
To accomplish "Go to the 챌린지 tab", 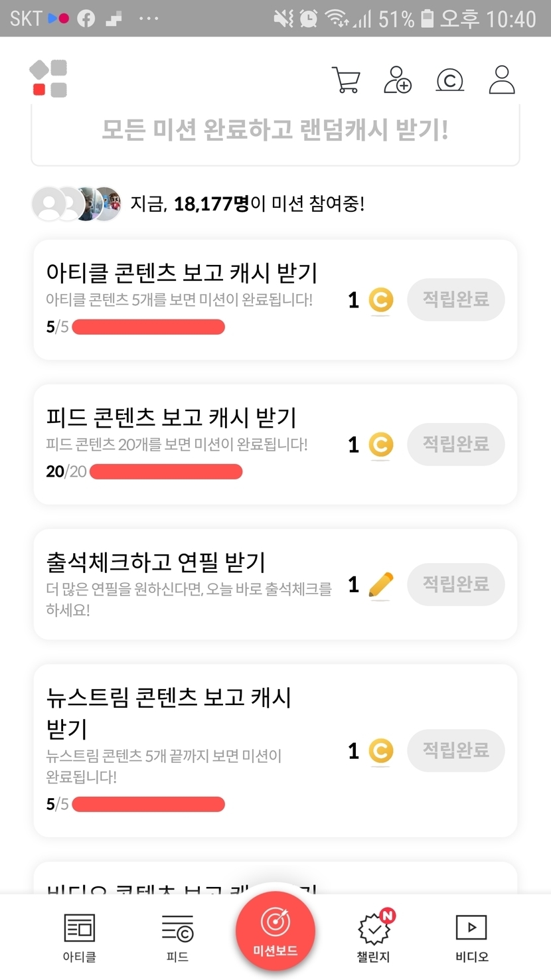I will [374, 938].
